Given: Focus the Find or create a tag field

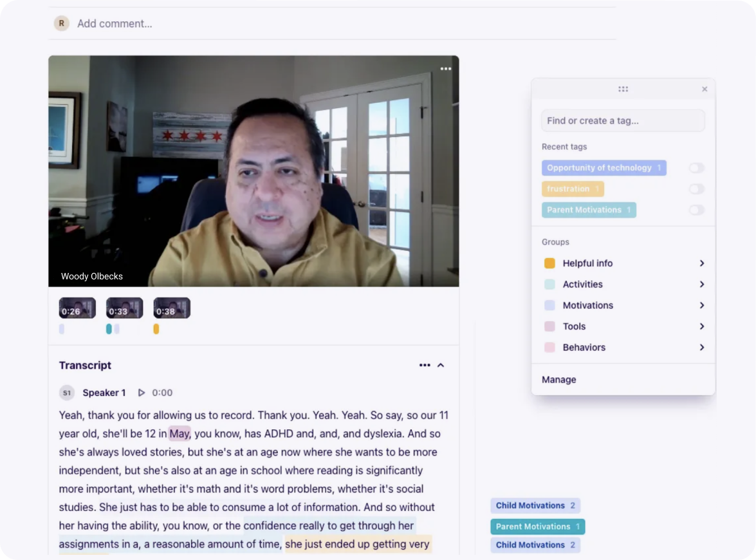Looking at the screenshot, I should 623,120.
